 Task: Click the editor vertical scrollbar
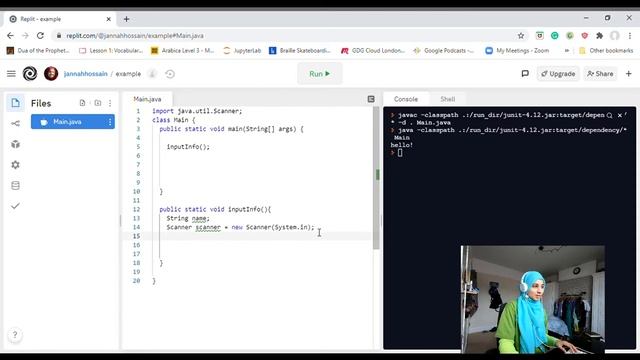pos(376,178)
